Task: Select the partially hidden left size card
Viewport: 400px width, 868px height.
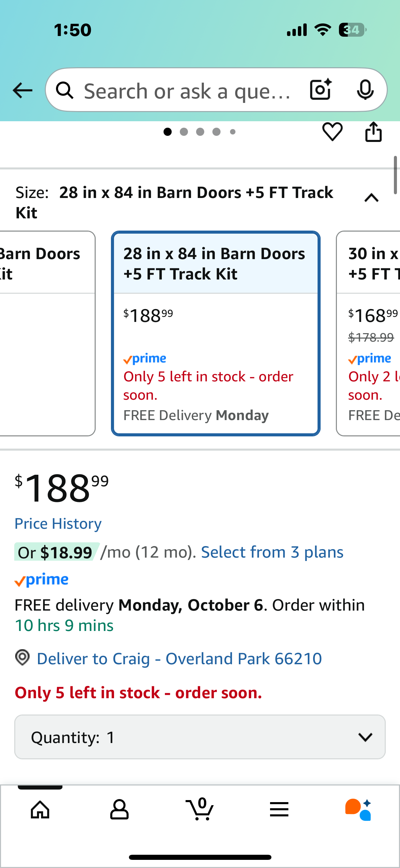Action: [x=47, y=333]
